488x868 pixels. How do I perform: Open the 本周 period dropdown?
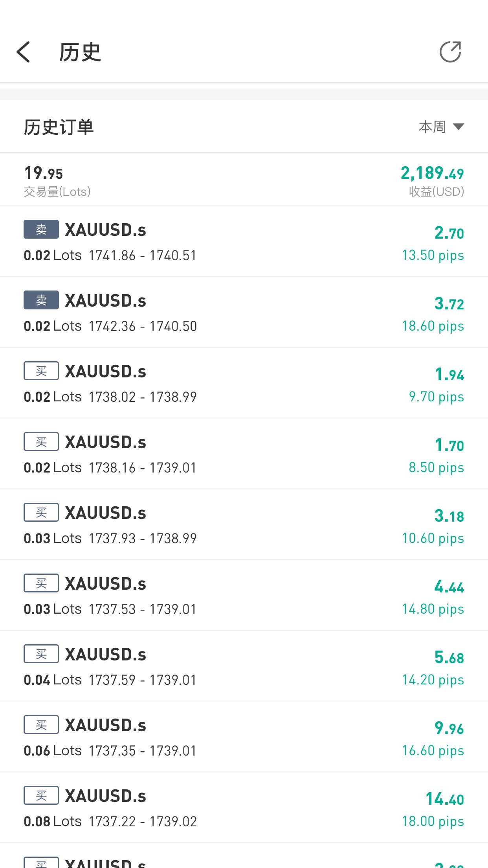pos(441,127)
